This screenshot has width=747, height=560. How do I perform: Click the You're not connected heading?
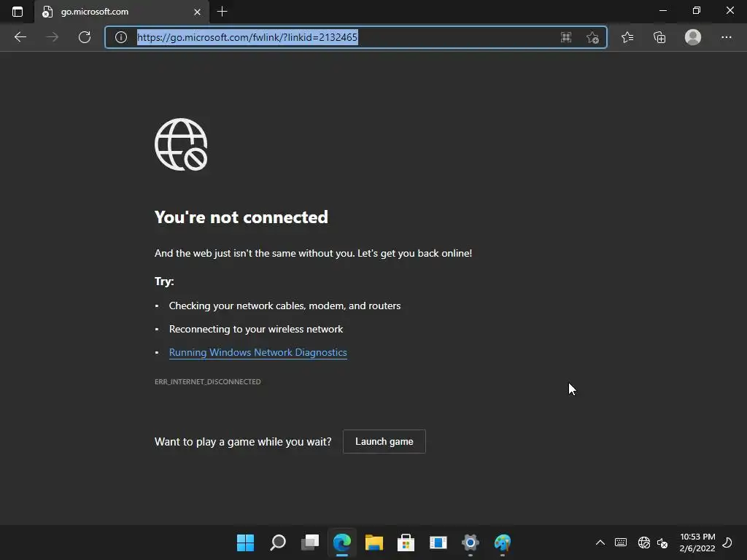[x=241, y=217]
